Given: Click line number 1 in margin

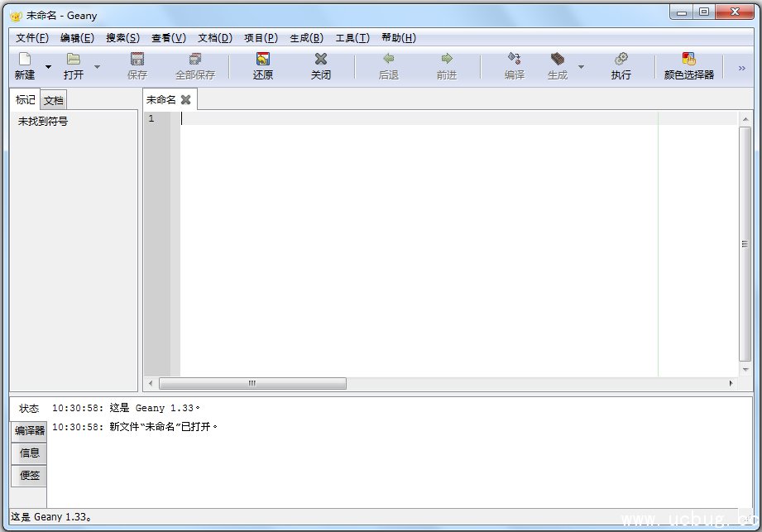Looking at the screenshot, I should point(151,118).
